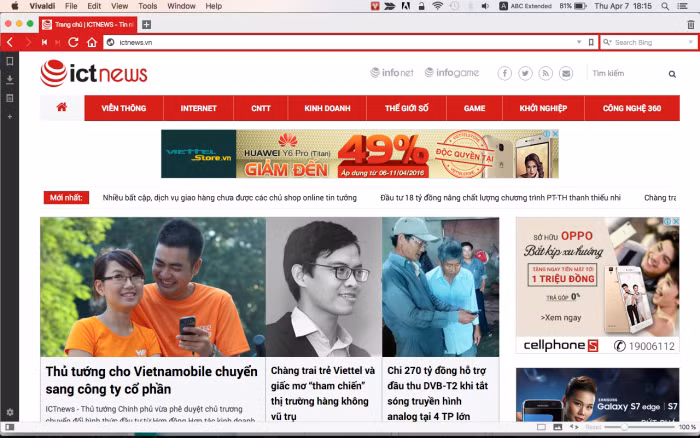
Task: Open the INTERNET section
Action: pos(199,108)
